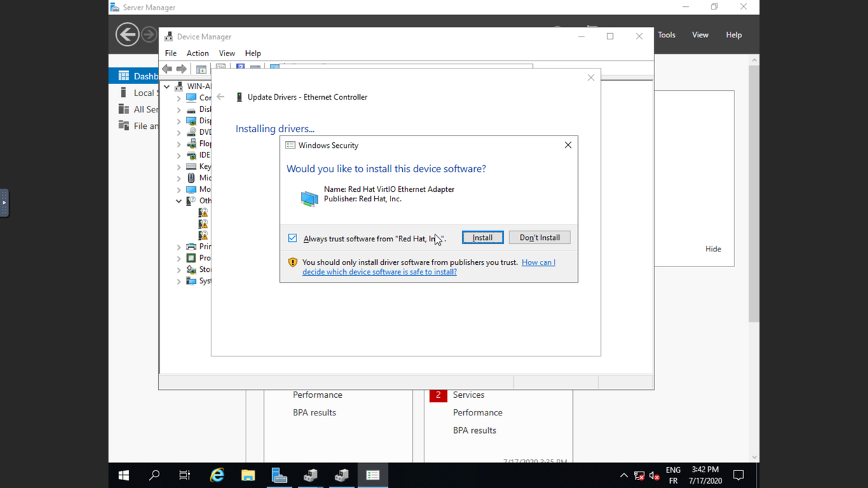Open clock showing 3:42 PM
This screenshot has height=488, width=868.
(705, 475)
